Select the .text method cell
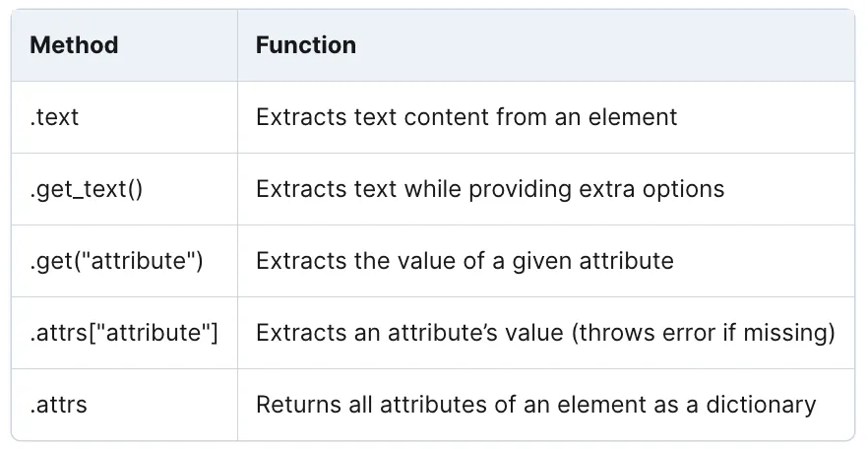This screenshot has height=449, width=868. (x=54, y=117)
